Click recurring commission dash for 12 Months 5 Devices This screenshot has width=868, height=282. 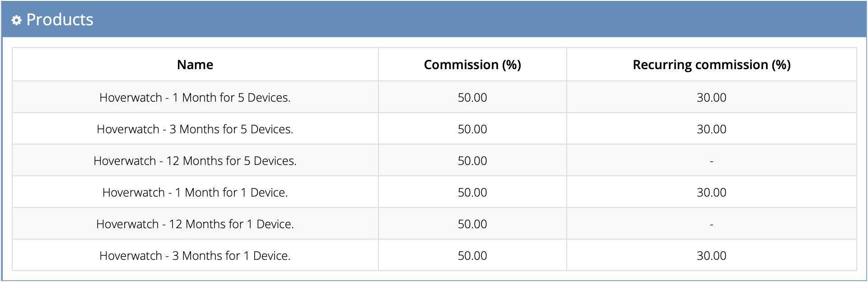[x=711, y=161]
